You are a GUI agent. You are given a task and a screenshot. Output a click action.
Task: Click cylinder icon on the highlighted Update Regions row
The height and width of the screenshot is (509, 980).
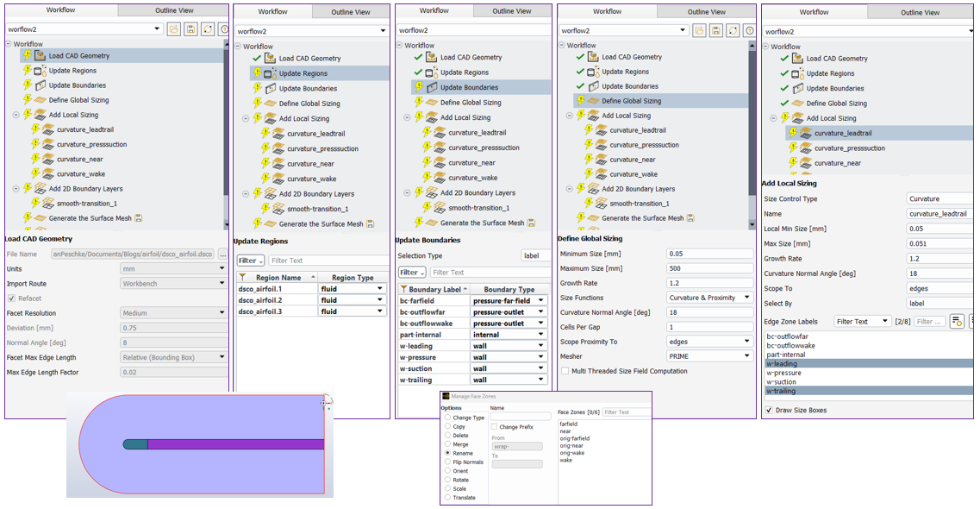(x=270, y=73)
